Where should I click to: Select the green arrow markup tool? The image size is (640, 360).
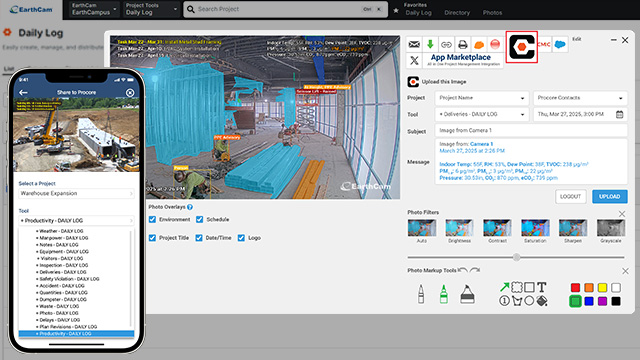point(504,287)
